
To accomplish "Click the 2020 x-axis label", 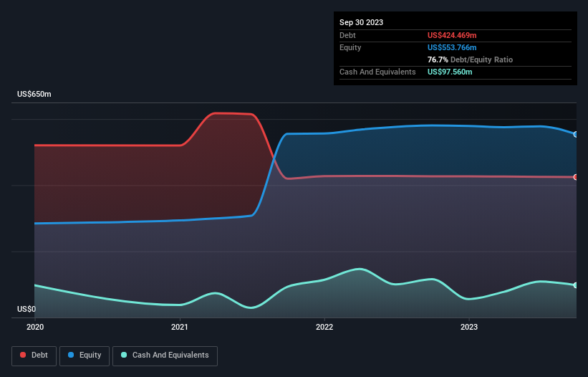I will tap(35, 327).
